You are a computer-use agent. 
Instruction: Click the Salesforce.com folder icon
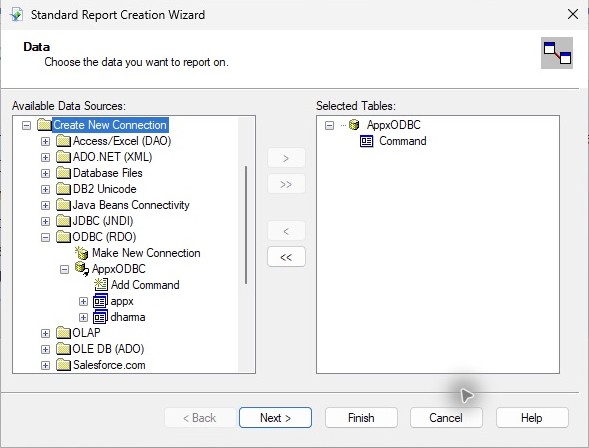click(63, 365)
